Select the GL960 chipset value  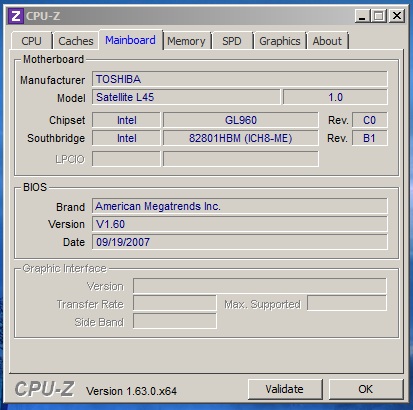coord(241,120)
